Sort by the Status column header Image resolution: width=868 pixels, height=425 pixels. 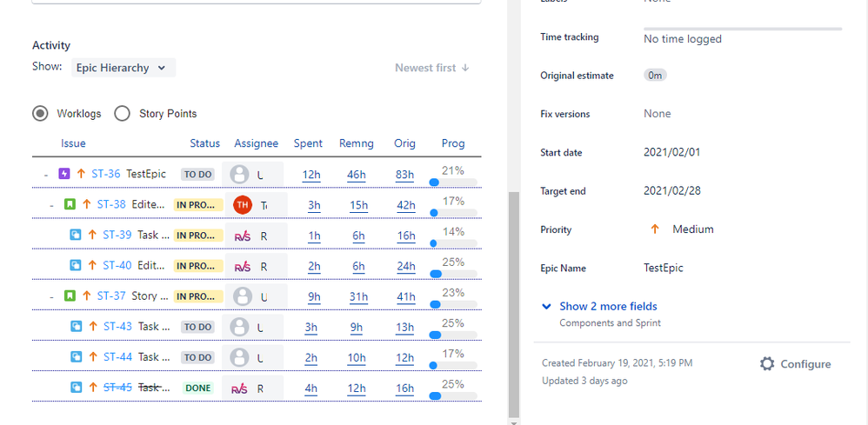tap(204, 143)
